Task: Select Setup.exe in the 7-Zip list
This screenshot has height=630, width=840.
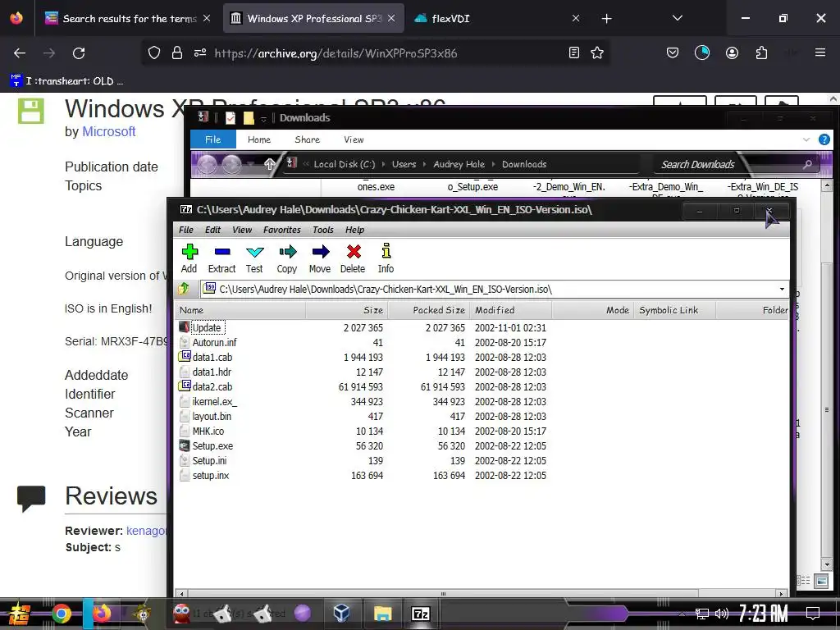Action: (212, 445)
